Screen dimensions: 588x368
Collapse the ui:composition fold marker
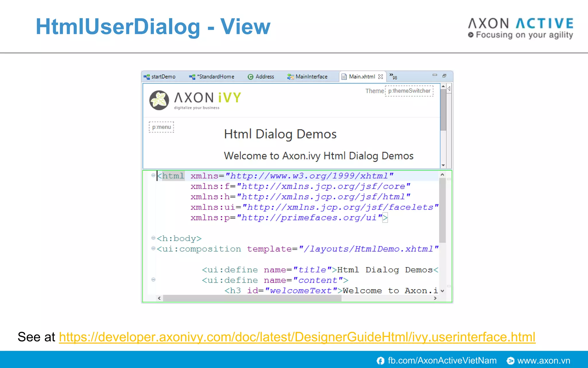tap(153, 248)
